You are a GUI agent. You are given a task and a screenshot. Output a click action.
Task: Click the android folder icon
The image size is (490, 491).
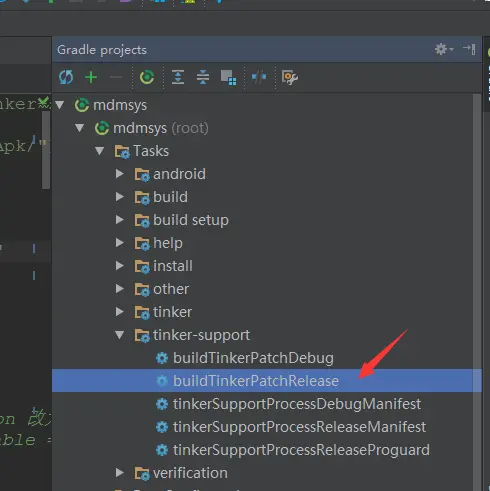(x=142, y=175)
